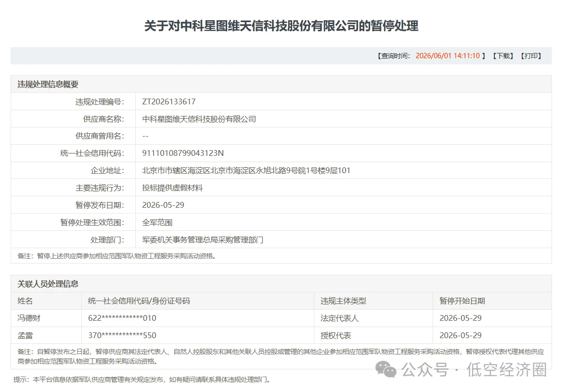Select 法定代表人 in 冯德财 row
565x392 pixels.
(339, 318)
